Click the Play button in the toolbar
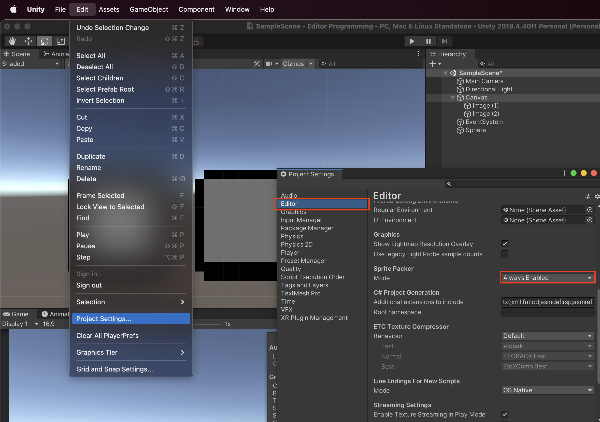The image size is (600, 422). coord(412,41)
